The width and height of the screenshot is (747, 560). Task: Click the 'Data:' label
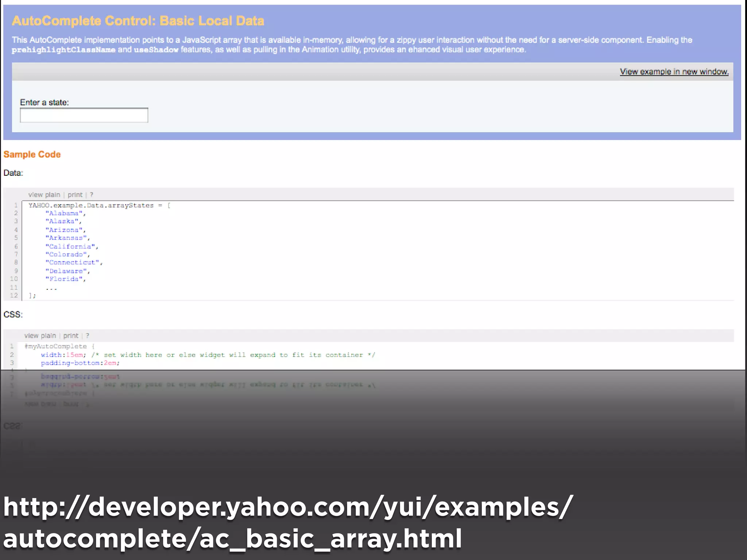pyautogui.click(x=13, y=173)
